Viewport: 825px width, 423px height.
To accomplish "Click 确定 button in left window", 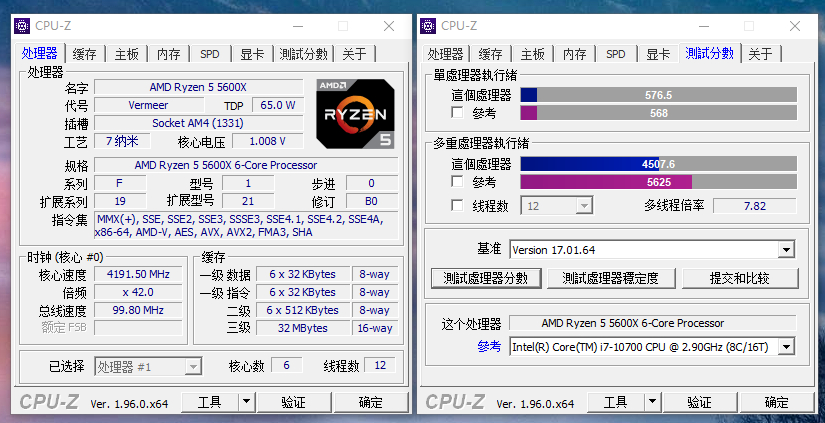I will pyautogui.click(x=371, y=402).
